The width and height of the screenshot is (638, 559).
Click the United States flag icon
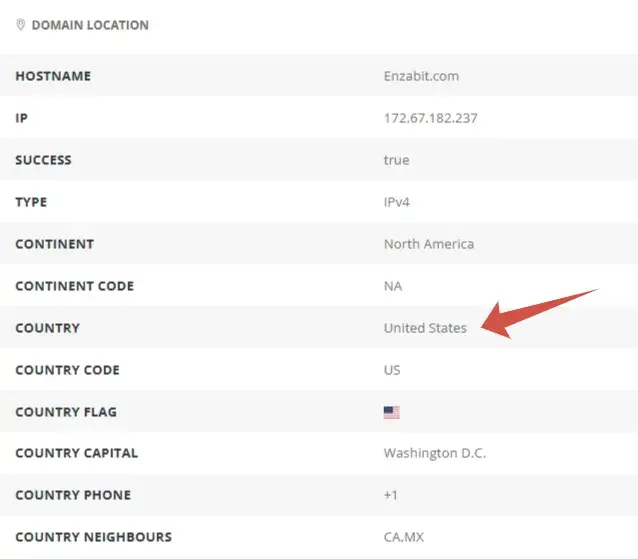click(391, 412)
